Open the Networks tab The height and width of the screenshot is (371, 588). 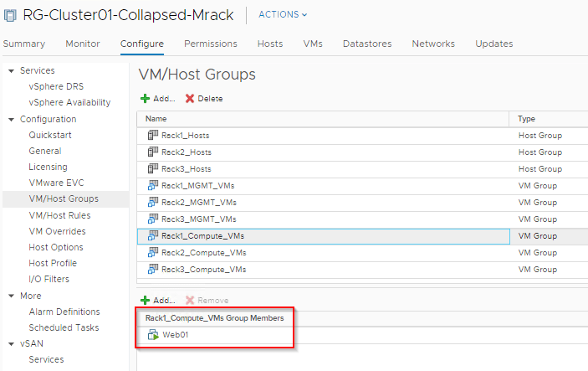[x=433, y=44]
